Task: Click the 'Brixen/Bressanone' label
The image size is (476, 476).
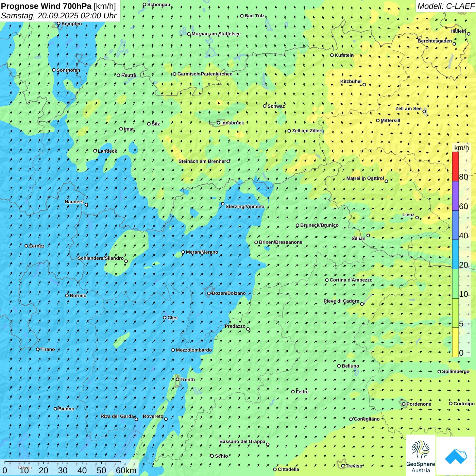Action: (280, 242)
